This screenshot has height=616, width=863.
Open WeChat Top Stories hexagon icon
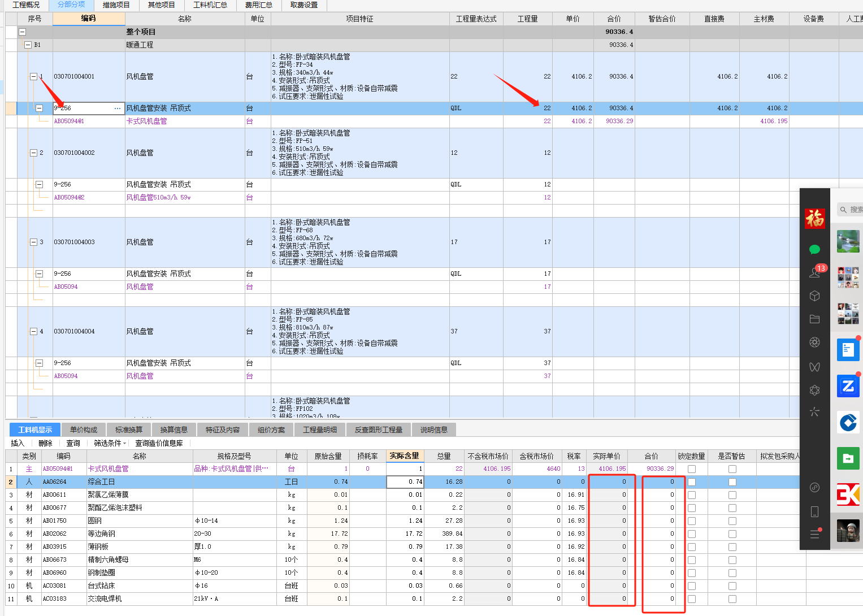coord(814,390)
